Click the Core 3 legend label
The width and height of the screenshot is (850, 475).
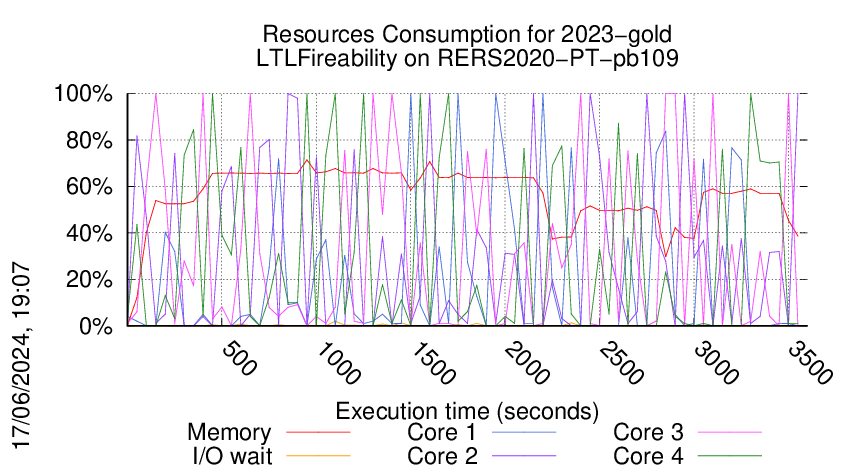point(648,432)
